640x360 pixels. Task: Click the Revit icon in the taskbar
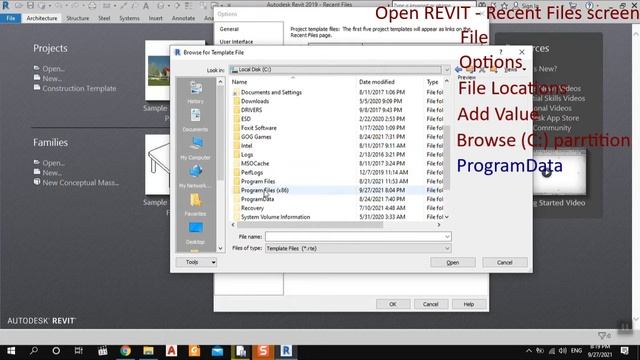286,351
